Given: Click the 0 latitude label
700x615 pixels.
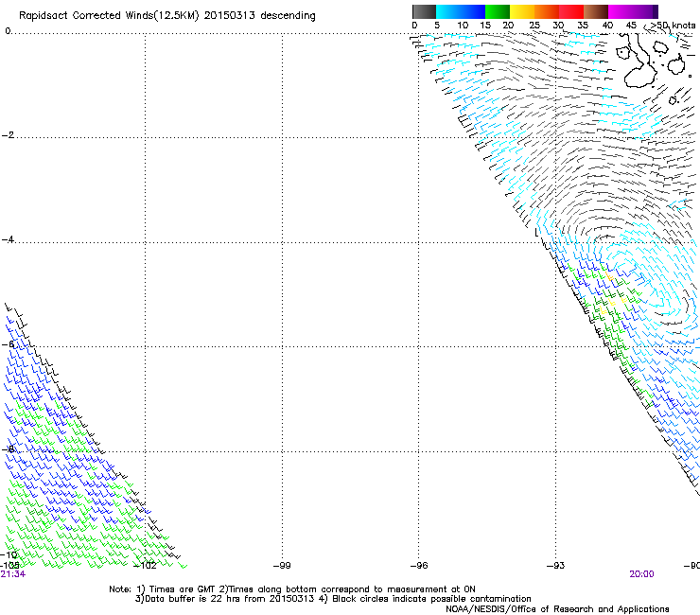Looking at the screenshot, I should tap(8, 30).
